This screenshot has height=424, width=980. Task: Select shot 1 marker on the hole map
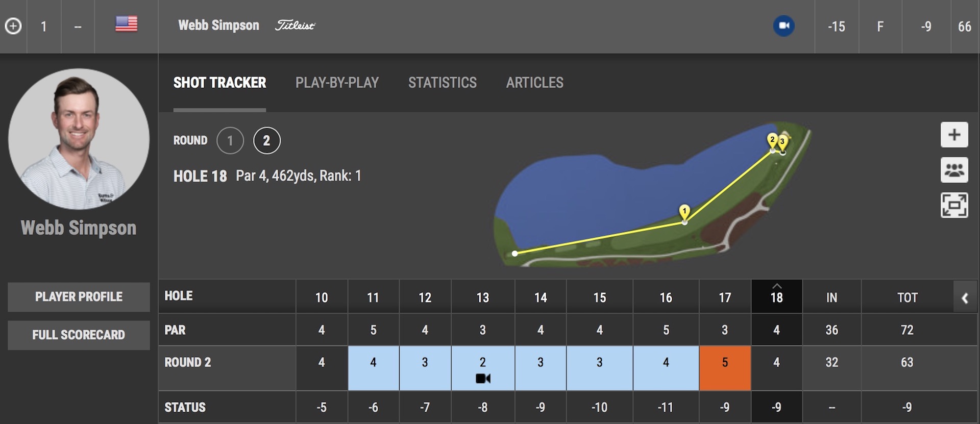click(x=684, y=211)
